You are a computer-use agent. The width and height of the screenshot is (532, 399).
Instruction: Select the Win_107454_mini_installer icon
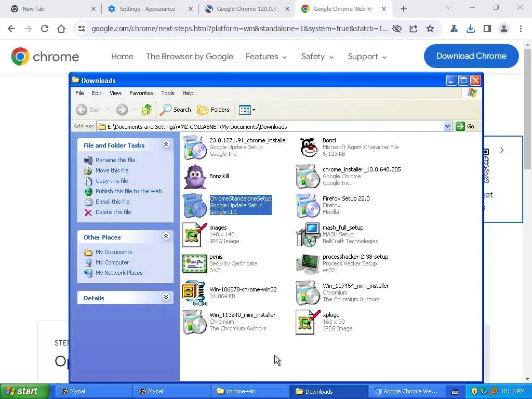click(308, 293)
